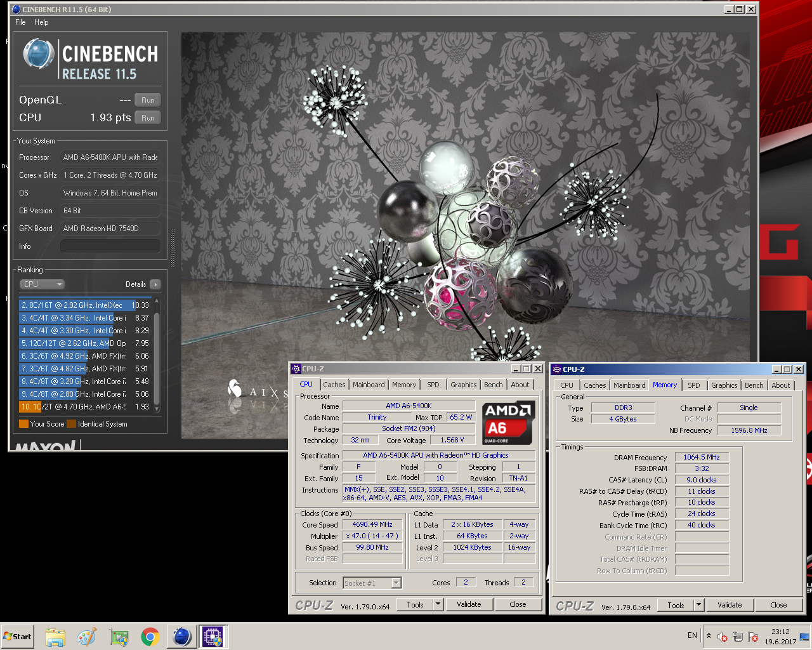This screenshot has width=812, height=650.
Task: Switch to SPD tab in right CPU-Z
Action: click(694, 385)
